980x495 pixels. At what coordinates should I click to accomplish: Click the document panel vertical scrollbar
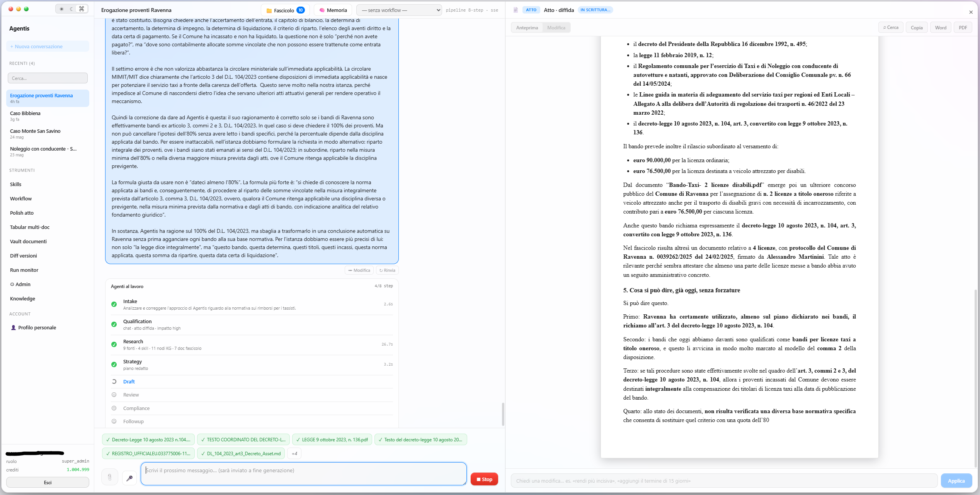(x=975, y=378)
